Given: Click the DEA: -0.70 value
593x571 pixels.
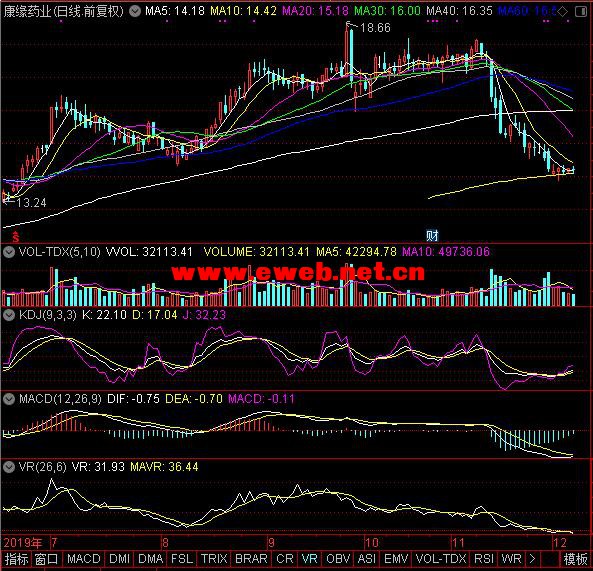Looking at the screenshot, I should pyautogui.click(x=194, y=399).
